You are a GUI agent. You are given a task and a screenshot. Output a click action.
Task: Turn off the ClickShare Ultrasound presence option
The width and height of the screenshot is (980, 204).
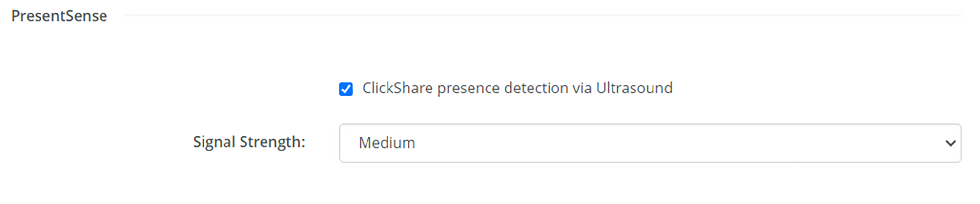[346, 89]
